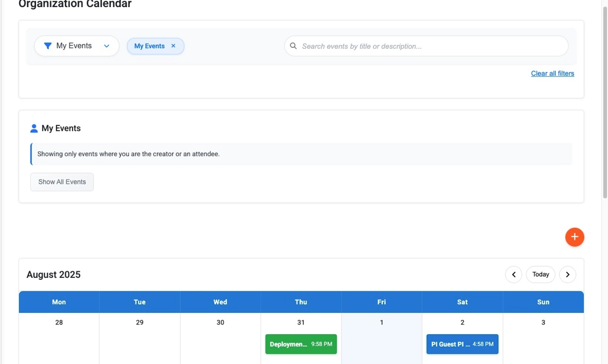Go to next month with right chevron

567,274
